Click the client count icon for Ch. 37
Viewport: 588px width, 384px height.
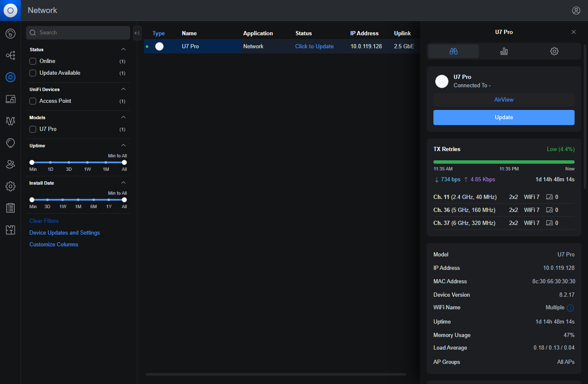pyautogui.click(x=549, y=223)
